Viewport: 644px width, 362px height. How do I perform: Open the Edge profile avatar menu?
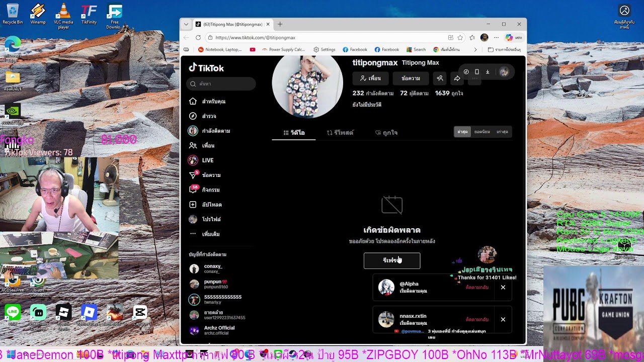coord(484,38)
